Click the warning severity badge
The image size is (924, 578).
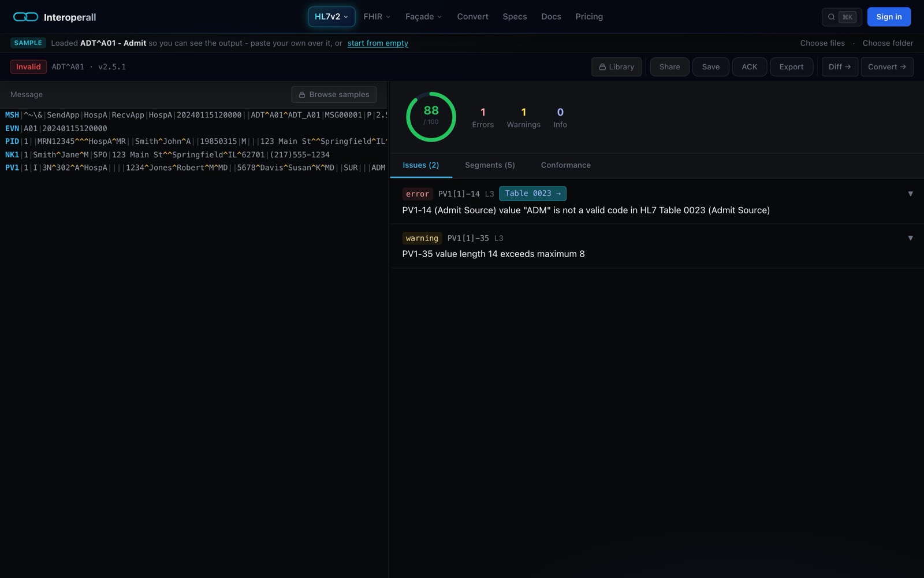[422, 238]
